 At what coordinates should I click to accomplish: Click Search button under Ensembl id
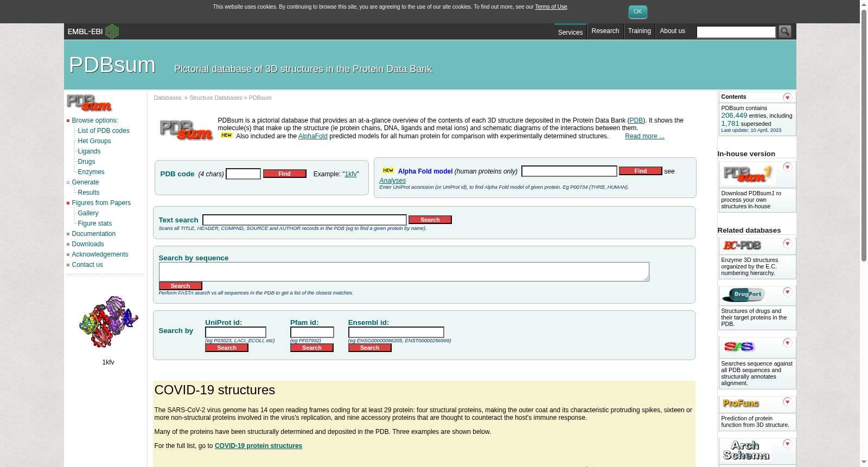coord(370,348)
